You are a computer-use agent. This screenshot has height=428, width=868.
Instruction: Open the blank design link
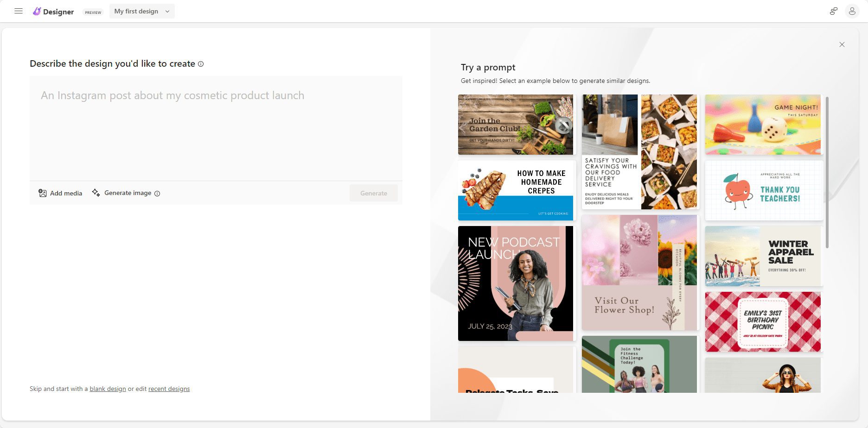[108, 389]
